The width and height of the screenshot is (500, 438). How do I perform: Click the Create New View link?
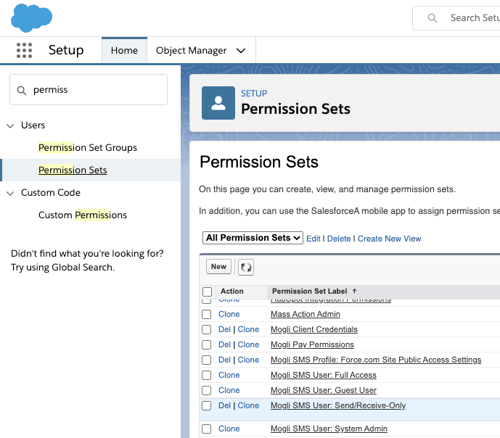(389, 239)
